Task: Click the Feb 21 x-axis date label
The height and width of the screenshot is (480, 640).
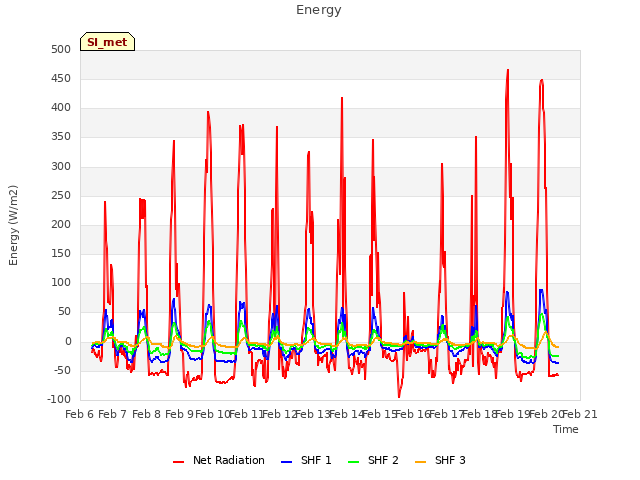Action: click(x=580, y=415)
